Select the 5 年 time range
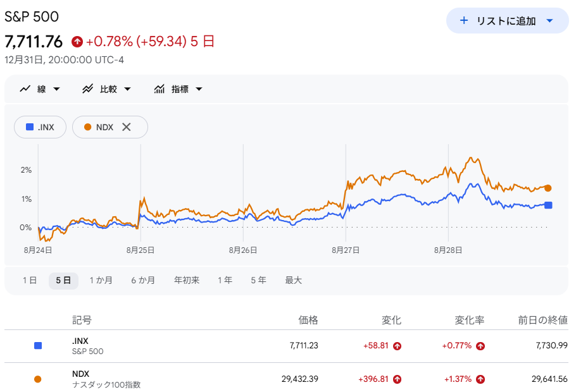The image size is (576, 392). [258, 281]
